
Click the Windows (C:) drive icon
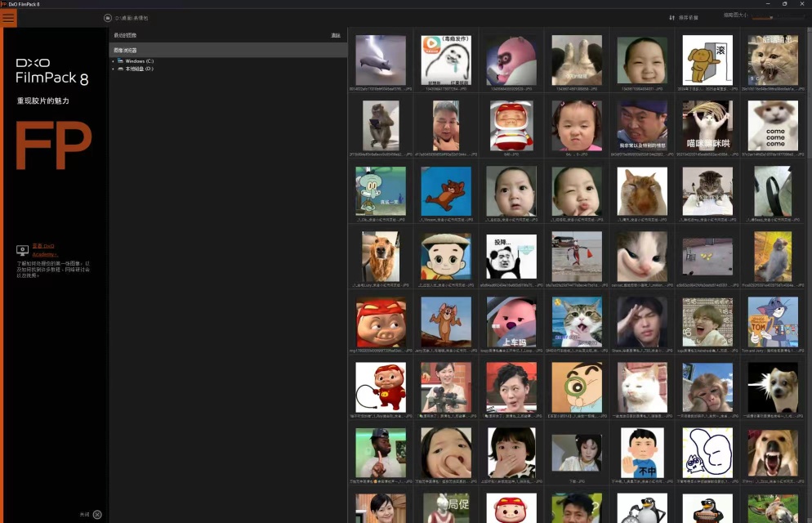pos(120,60)
